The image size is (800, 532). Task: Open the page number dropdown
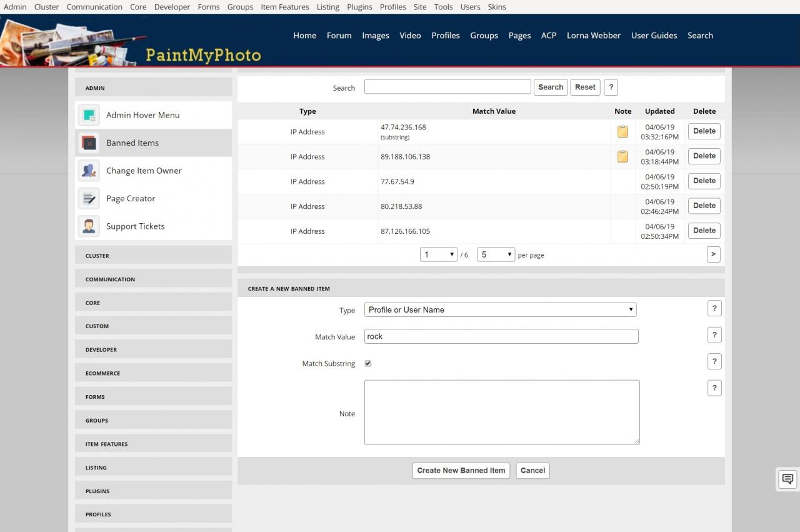(439, 254)
